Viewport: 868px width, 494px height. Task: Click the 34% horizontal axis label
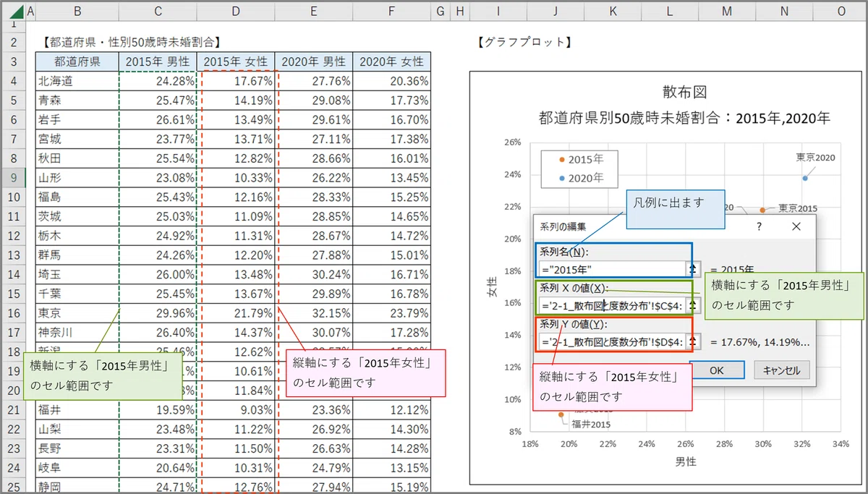[x=840, y=444]
